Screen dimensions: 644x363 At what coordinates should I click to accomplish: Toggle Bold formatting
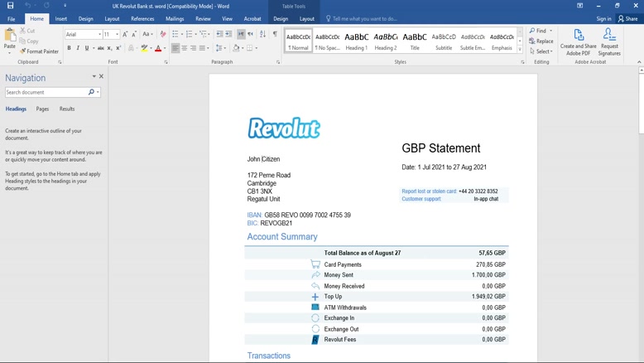click(x=69, y=48)
